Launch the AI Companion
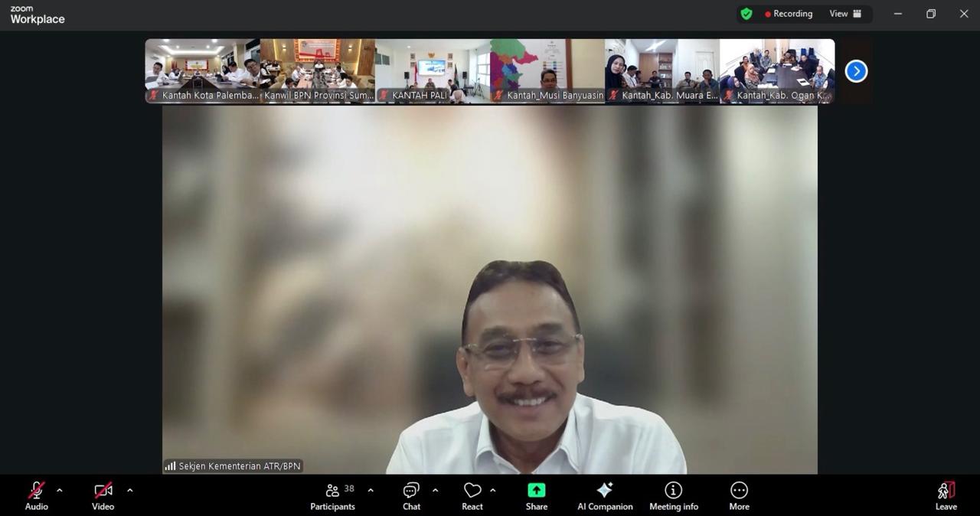The width and height of the screenshot is (980, 516). point(605,495)
